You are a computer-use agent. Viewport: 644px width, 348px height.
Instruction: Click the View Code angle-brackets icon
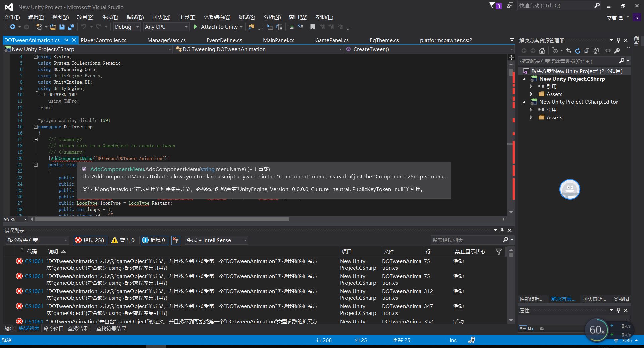click(608, 51)
